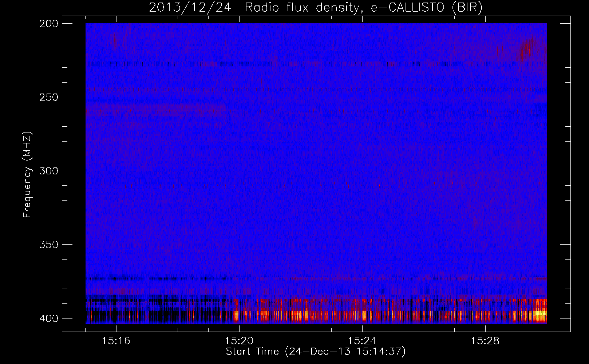Viewport: 589px width, 364px height.
Task: Click the 200 frequency tick label
Action: (x=48, y=24)
